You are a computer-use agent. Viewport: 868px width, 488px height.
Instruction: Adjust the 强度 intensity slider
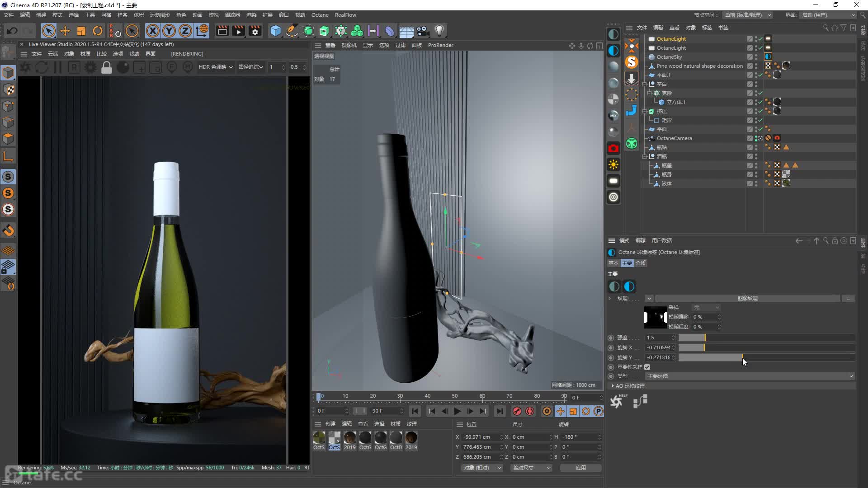coord(766,338)
